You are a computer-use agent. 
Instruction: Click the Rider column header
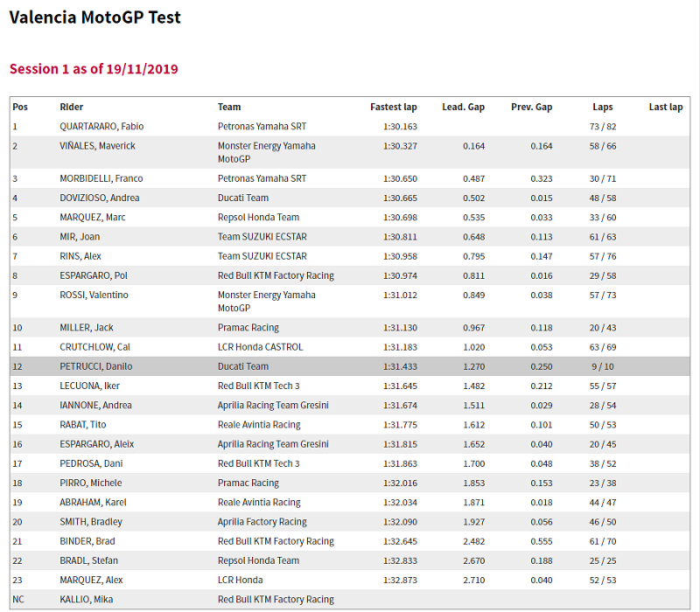[72, 108]
